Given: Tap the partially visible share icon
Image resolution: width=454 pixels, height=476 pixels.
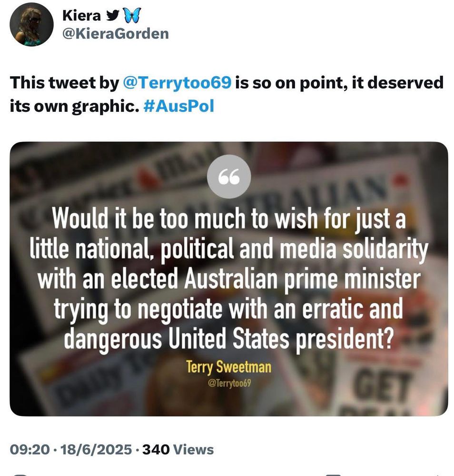Looking at the screenshot, I should point(436,475).
